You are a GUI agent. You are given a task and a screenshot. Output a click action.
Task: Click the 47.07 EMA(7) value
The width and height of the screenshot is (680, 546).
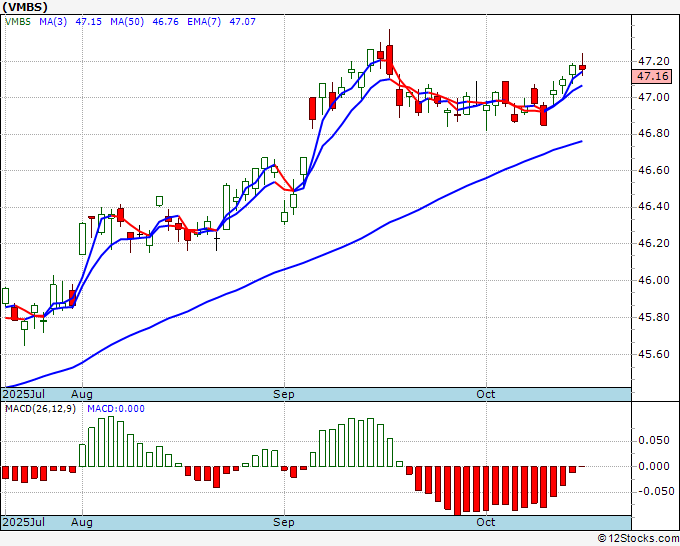coord(242,22)
